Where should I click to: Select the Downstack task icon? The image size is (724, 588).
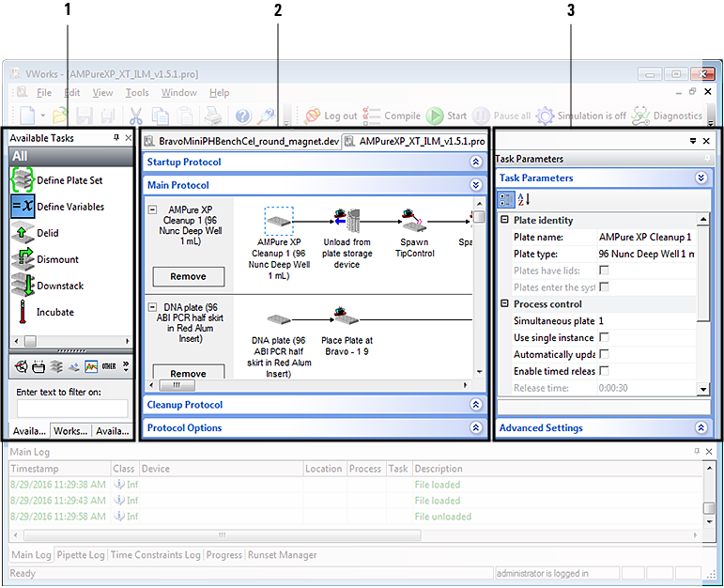click(23, 285)
